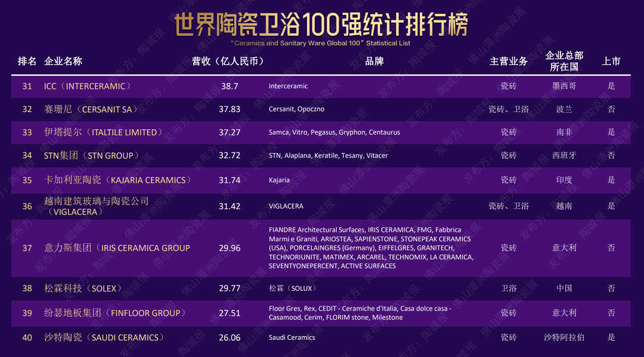Select company 卡加利亚陶瓷（KAJARIA CERAMICS）
This screenshot has height=357, width=644.
pos(119,180)
